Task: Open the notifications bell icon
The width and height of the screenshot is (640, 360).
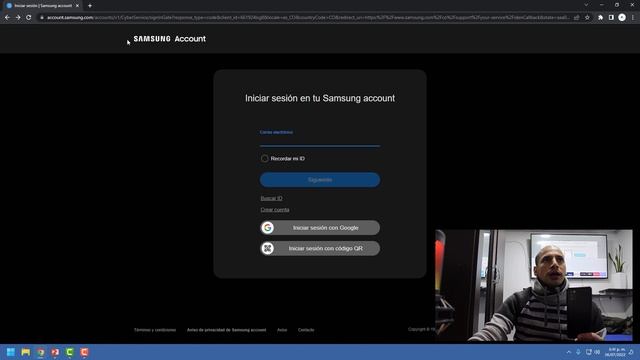Action: (631, 352)
